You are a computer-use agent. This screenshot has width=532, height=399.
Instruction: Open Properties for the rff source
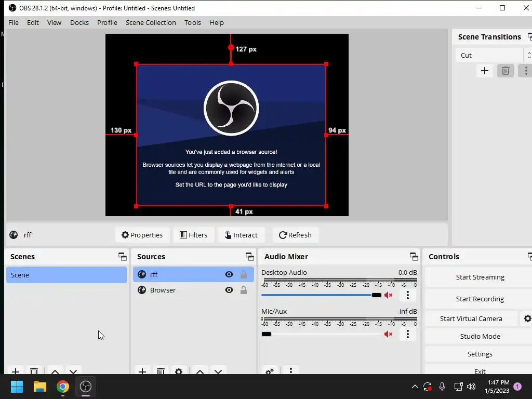pos(142,235)
